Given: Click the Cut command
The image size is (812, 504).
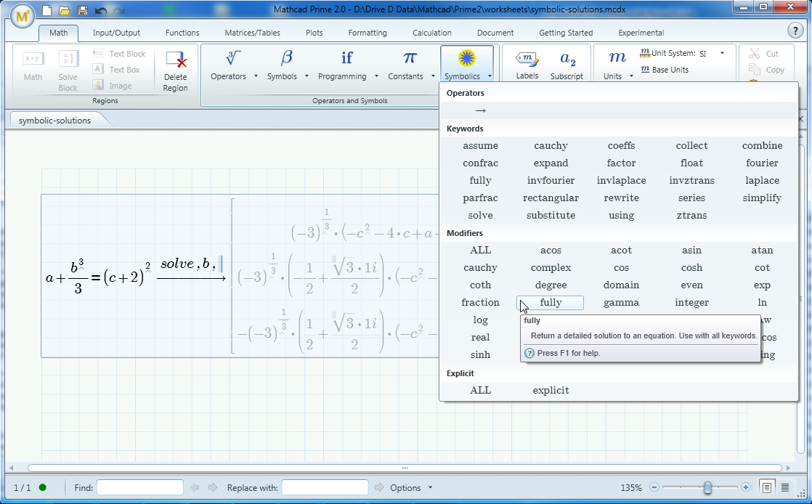Looking at the screenshot, I should point(763,53).
